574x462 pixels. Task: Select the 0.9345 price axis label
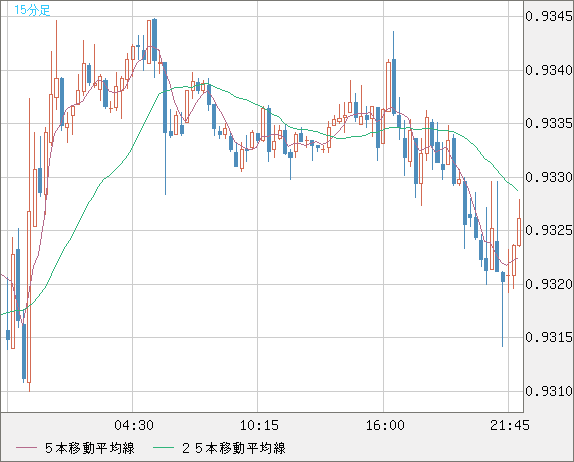549,16
